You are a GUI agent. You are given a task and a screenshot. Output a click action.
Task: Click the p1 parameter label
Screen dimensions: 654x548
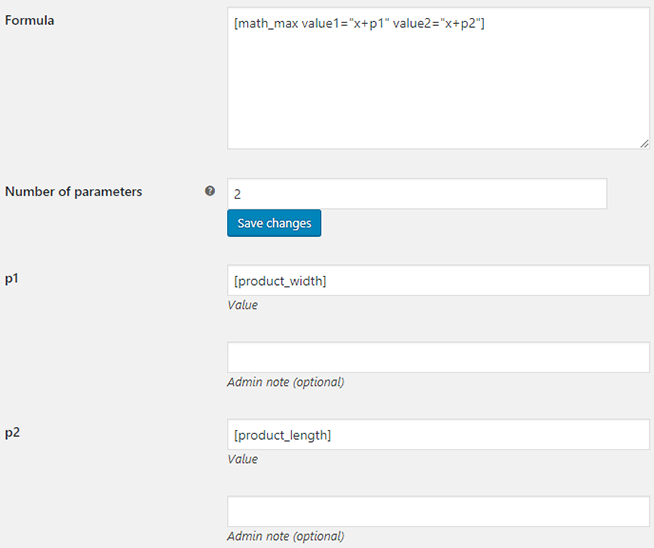tap(13, 278)
